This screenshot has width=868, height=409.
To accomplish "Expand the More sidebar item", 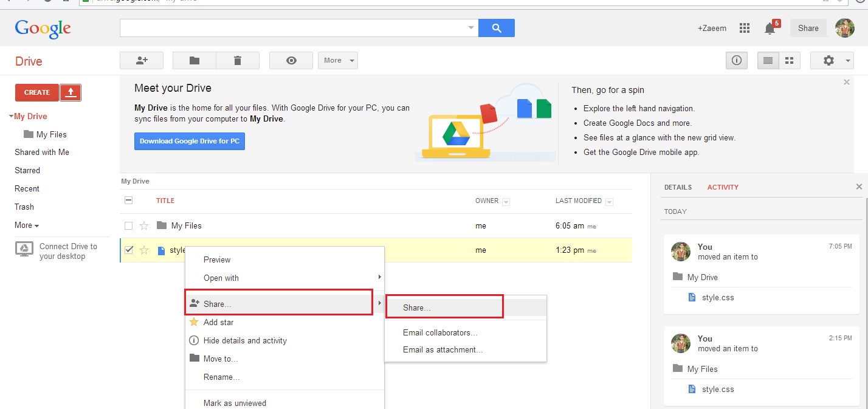I will [x=27, y=225].
